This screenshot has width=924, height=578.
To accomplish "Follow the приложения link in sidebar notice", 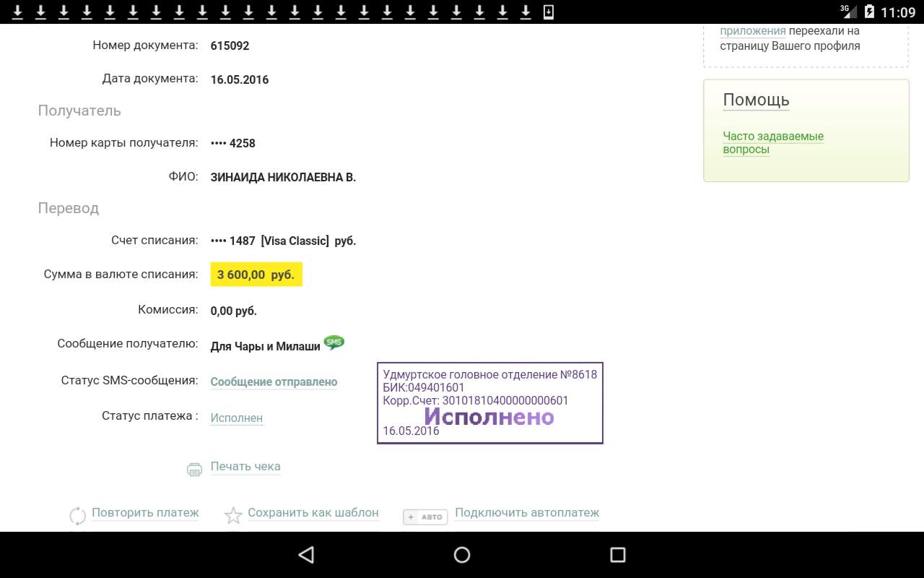I will pyautogui.click(x=752, y=31).
